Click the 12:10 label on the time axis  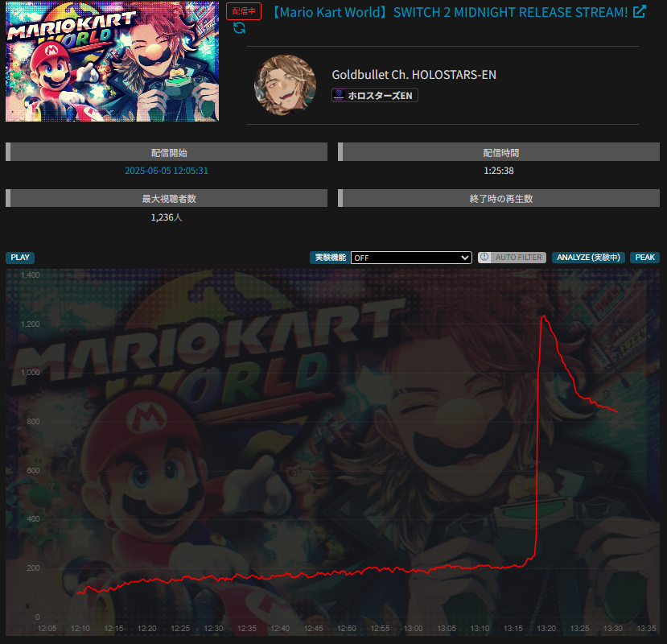tap(80, 628)
